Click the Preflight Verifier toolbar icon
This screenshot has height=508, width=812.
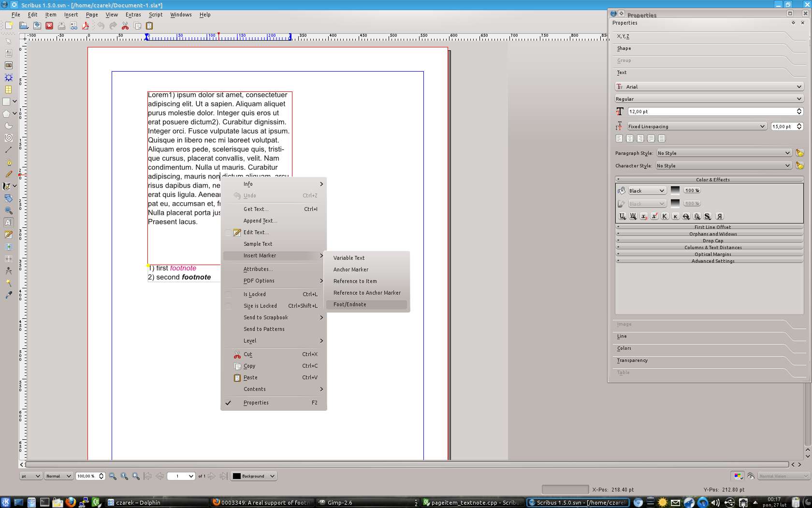73,26
